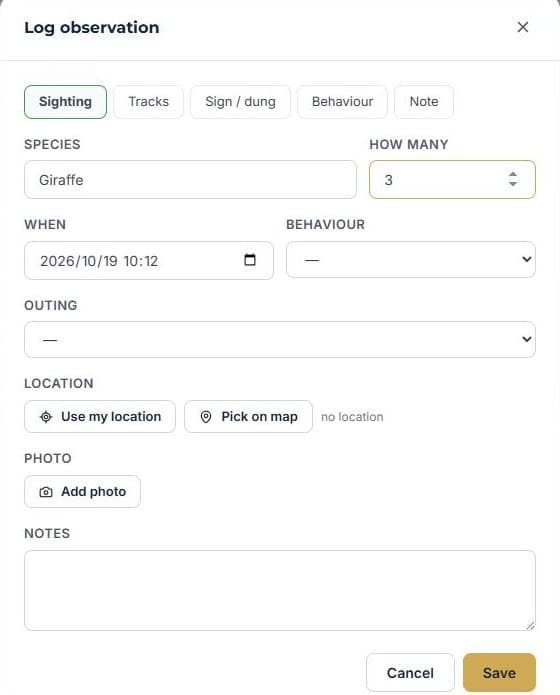Save the observation
The width and height of the screenshot is (560, 695).
click(499, 673)
